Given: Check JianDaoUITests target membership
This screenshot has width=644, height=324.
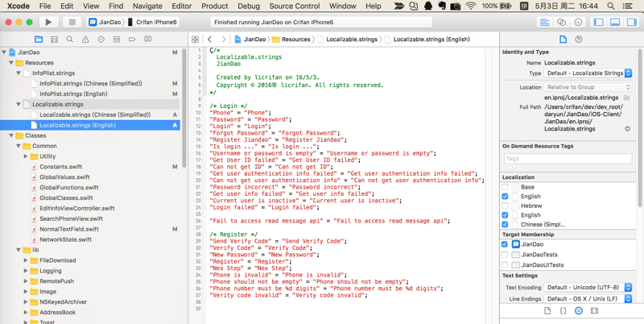Looking at the screenshot, I should click(x=505, y=265).
